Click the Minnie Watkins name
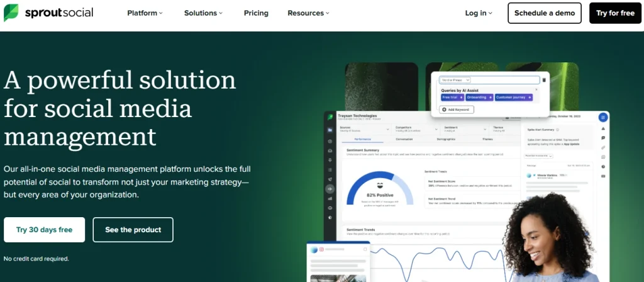This screenshot has height=282, width=644. coord(548,175)
